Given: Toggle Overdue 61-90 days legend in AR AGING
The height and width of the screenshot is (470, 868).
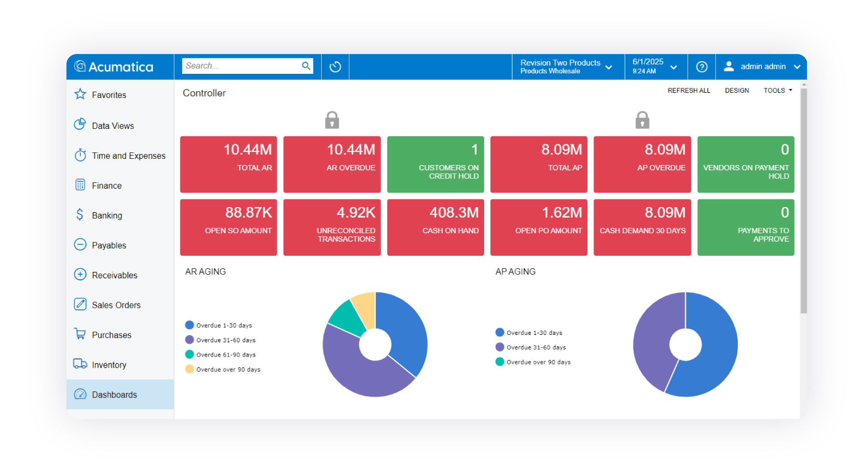Looking at the screenshot, I should [220, 355].
